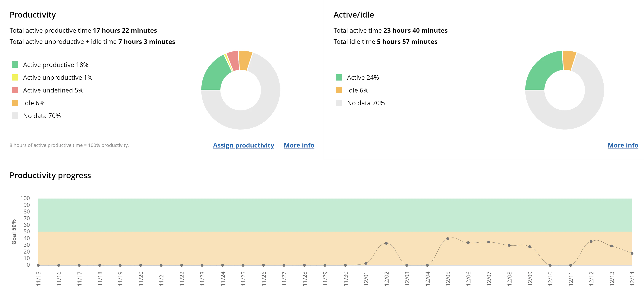Click the Active unproductive 1% legend entry
Screen dimensions: 644x296
[15, 77]
